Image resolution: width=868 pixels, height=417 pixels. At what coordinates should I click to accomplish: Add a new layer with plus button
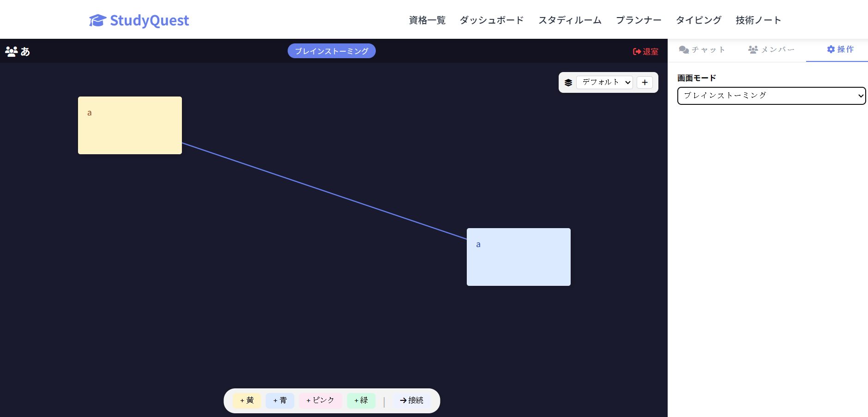(x=645, y=82)
